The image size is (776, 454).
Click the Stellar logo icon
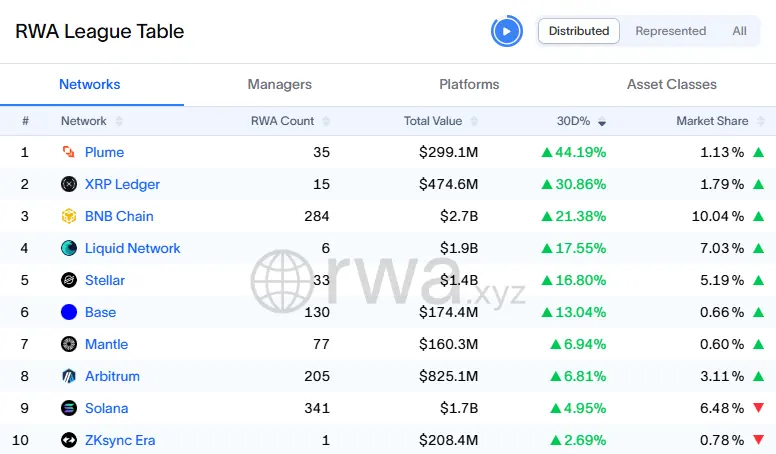[69, 280]
